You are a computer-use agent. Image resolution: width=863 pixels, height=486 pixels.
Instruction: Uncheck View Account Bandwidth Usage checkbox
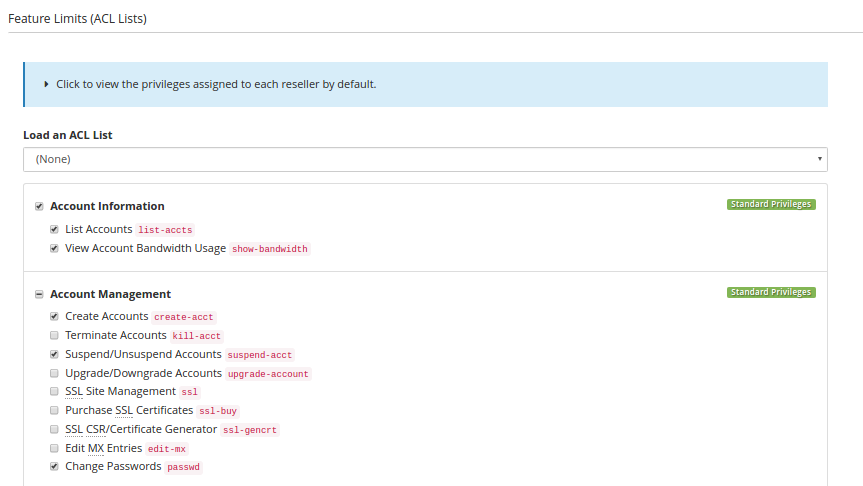(54, 249)
